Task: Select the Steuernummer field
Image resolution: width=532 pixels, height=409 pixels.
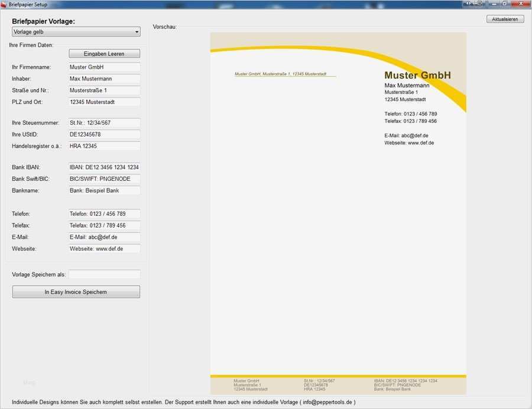Action: coord(104,122)
